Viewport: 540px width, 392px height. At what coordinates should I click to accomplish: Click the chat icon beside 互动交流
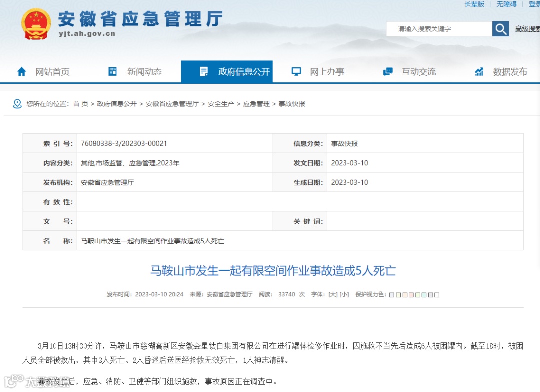pos(388,71)
